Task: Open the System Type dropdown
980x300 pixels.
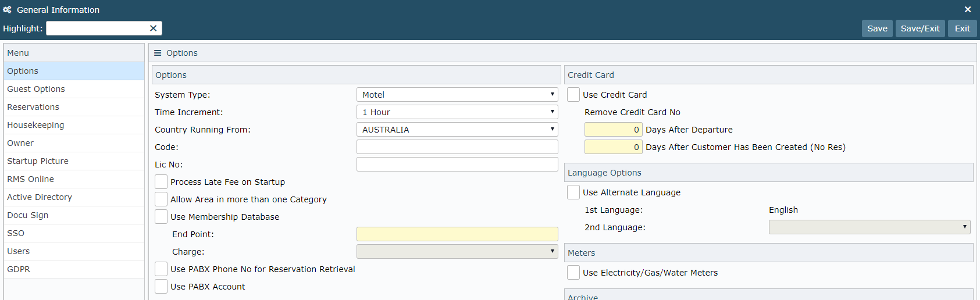Action: (x=457, y=95)
